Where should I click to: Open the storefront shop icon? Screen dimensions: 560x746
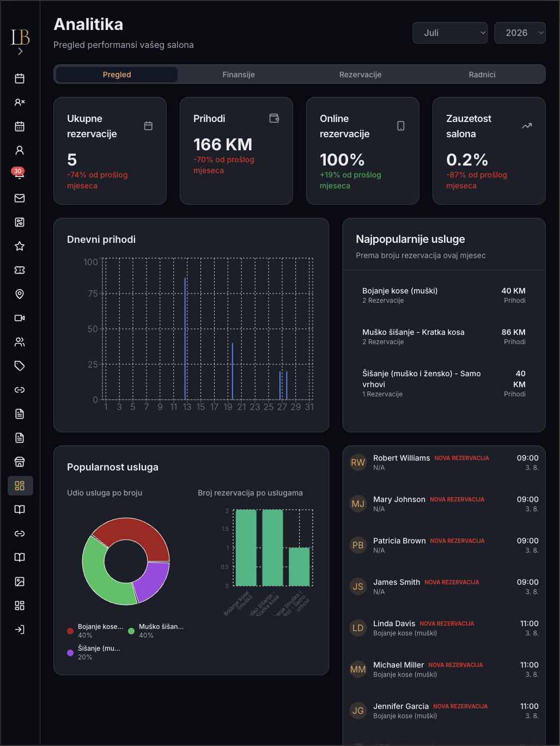click(x=20, y=462)
